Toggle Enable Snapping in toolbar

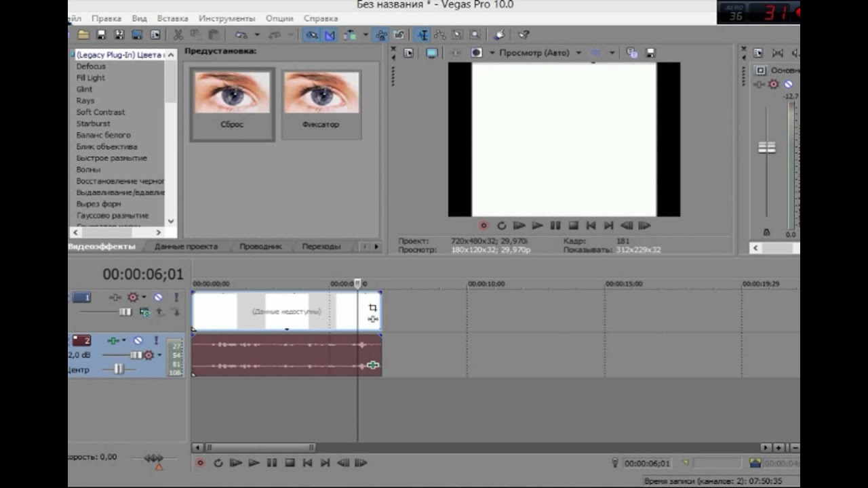312,35
